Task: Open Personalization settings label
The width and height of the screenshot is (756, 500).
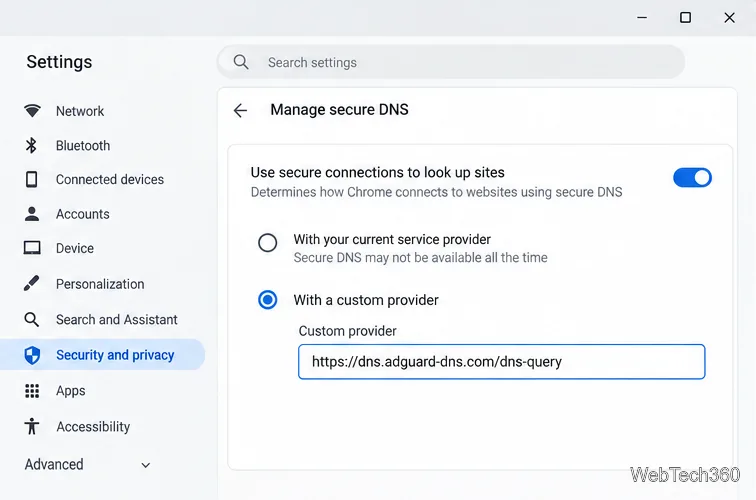Action: click(100, 284)
